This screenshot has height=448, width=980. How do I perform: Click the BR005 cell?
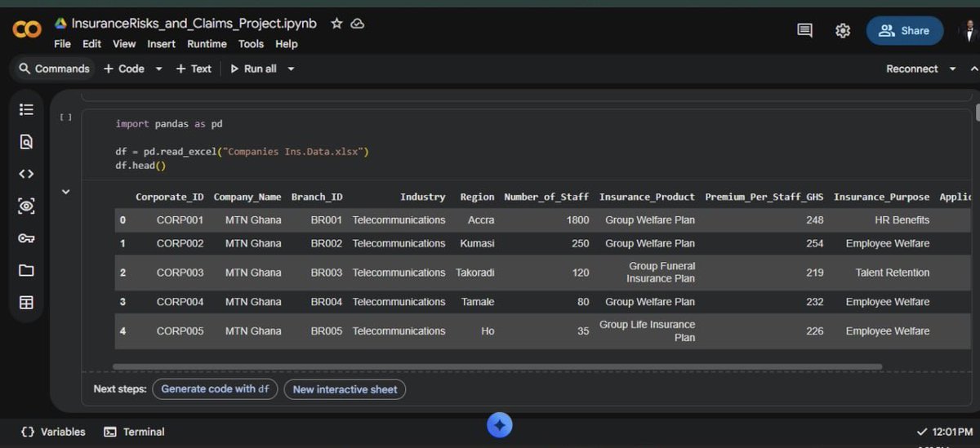(327, 331)
